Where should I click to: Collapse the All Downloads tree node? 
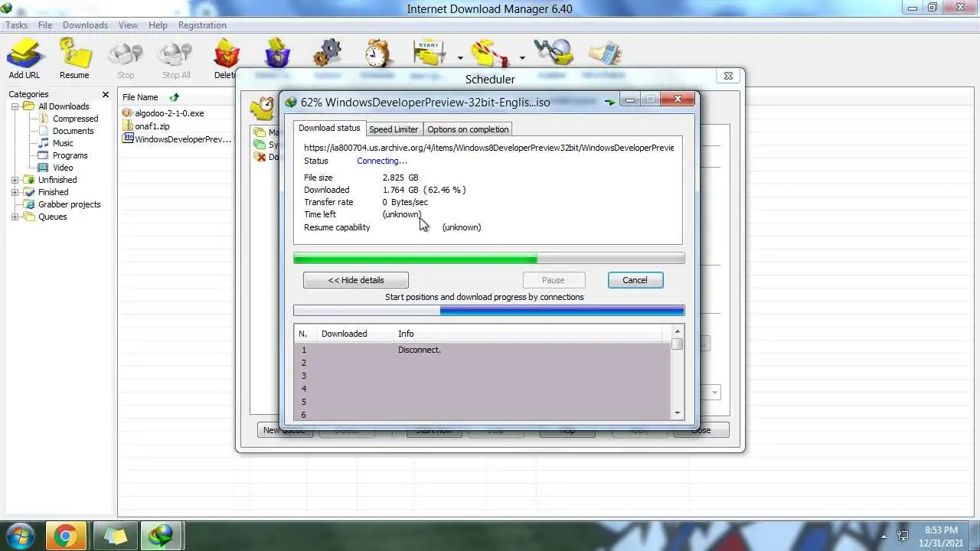tap(15, 106)
